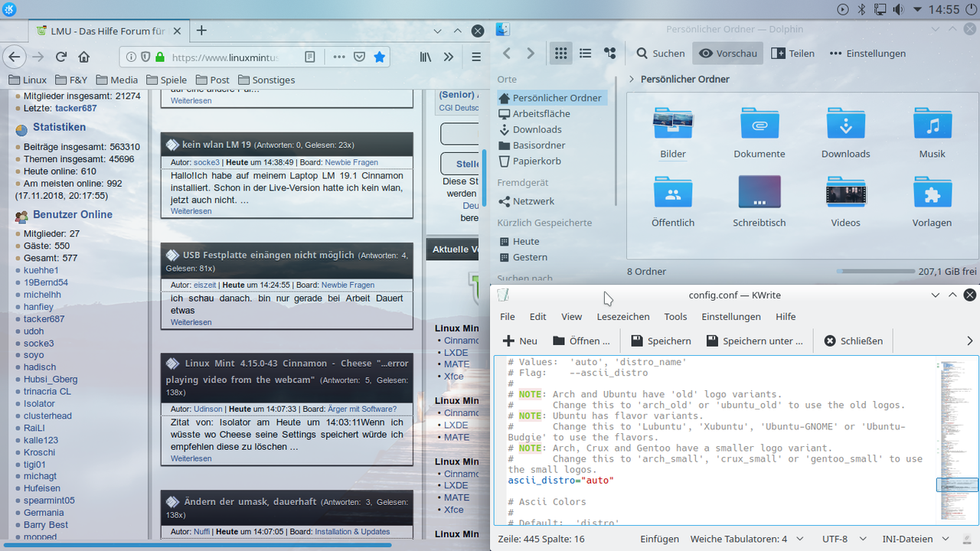Click Neu in KWrite toolbar

click(x=520, y=341)
